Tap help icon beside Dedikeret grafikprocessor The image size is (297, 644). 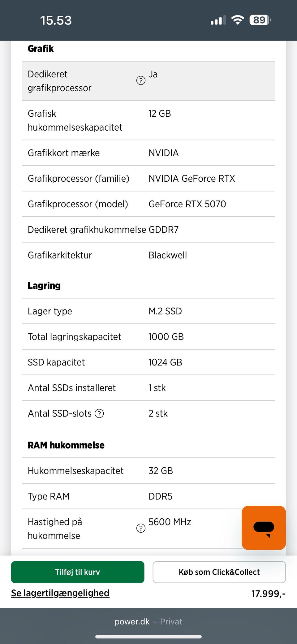pos(141,81)
